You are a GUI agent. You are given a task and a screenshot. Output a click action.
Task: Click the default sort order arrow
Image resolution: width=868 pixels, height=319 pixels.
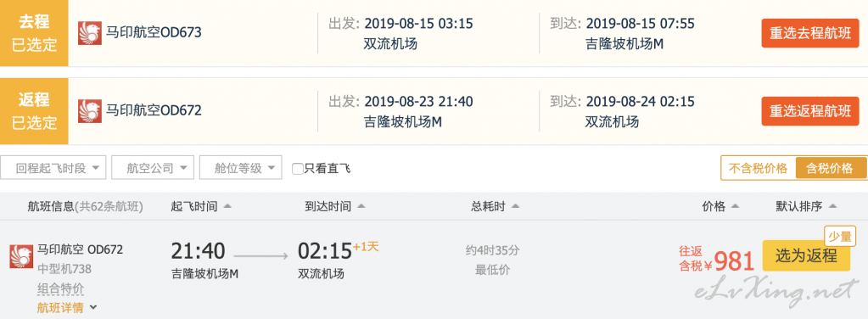click(x=832, y=206)
